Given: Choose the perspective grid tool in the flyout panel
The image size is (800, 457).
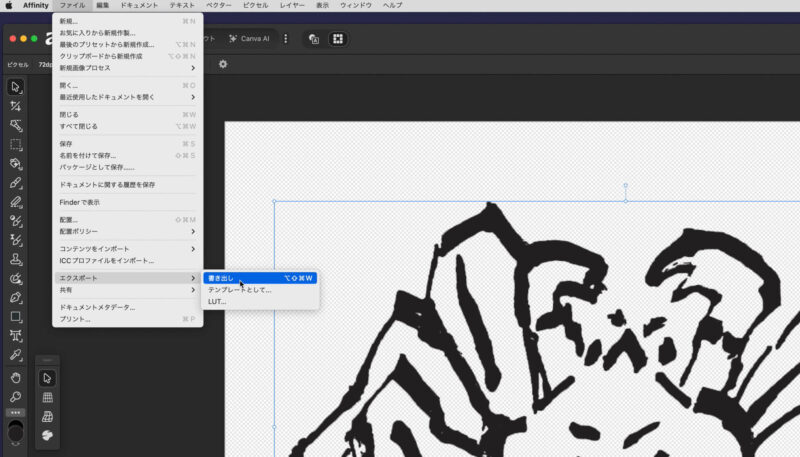Looking at the screenshot, I should point(47,416).
